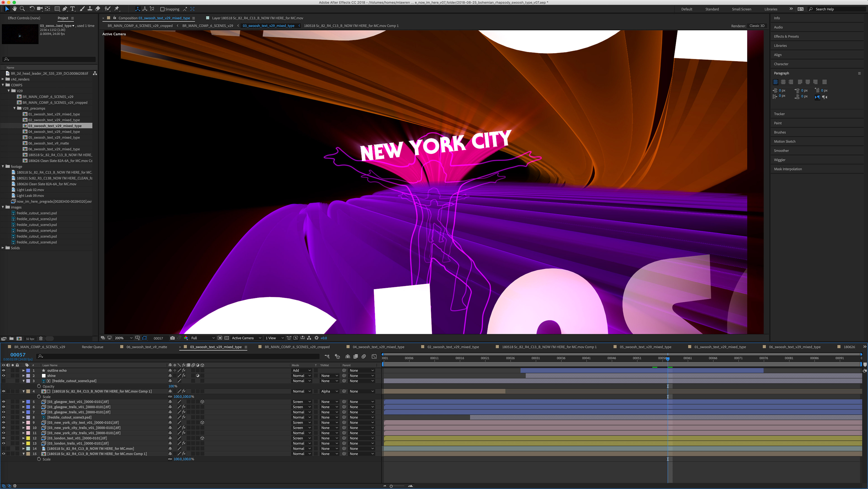The height and width of the screenshot is (489, 868).
Task: Select the Puppet Pin tool
Action: coord(117,9)
